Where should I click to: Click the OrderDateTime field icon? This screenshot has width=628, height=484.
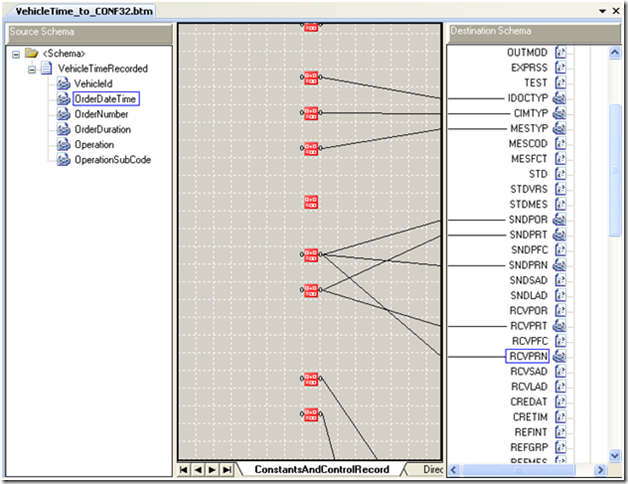(63, 99)
